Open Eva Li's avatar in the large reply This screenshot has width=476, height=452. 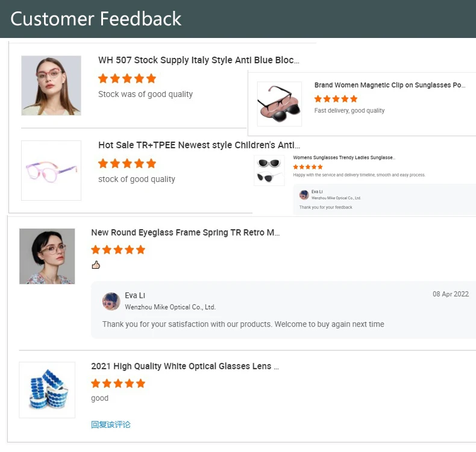[x=111, y=301]
